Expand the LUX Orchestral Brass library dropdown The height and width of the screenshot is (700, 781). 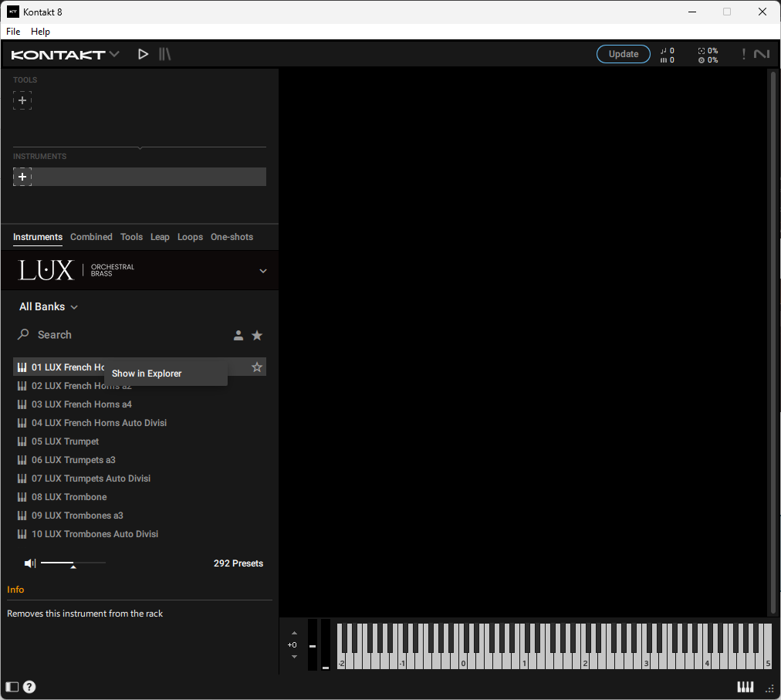tap(263, 271)
